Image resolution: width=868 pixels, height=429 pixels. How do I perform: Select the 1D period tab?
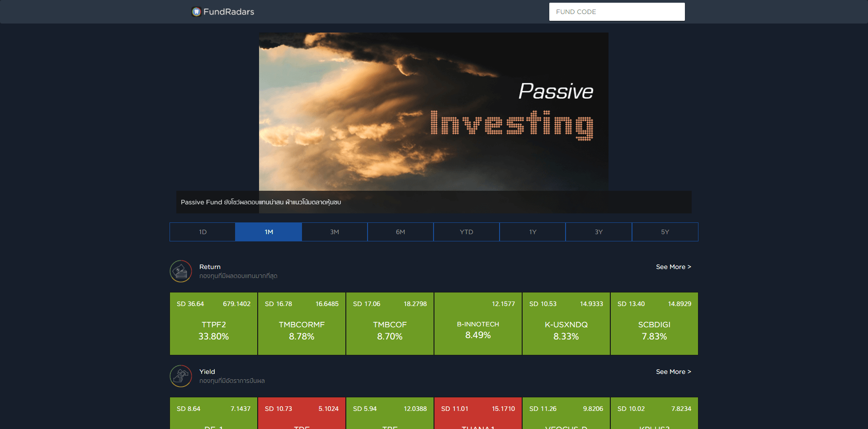coord(203,232)
